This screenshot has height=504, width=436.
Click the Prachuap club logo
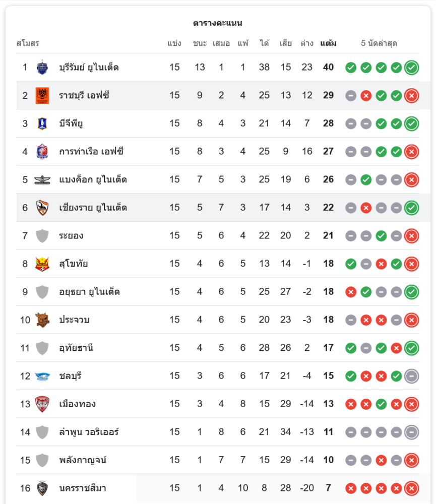click(42, 320)
